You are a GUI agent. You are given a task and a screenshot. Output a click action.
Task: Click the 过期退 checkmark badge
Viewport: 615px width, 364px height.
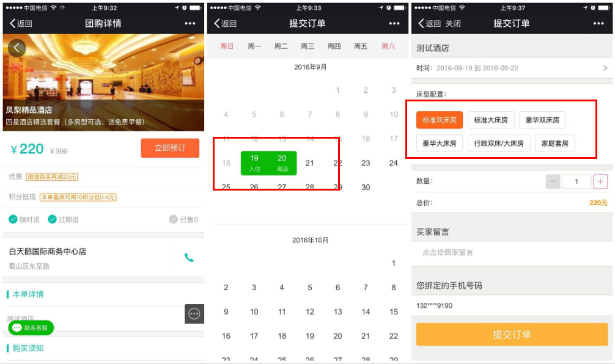(x=63, y=219)
